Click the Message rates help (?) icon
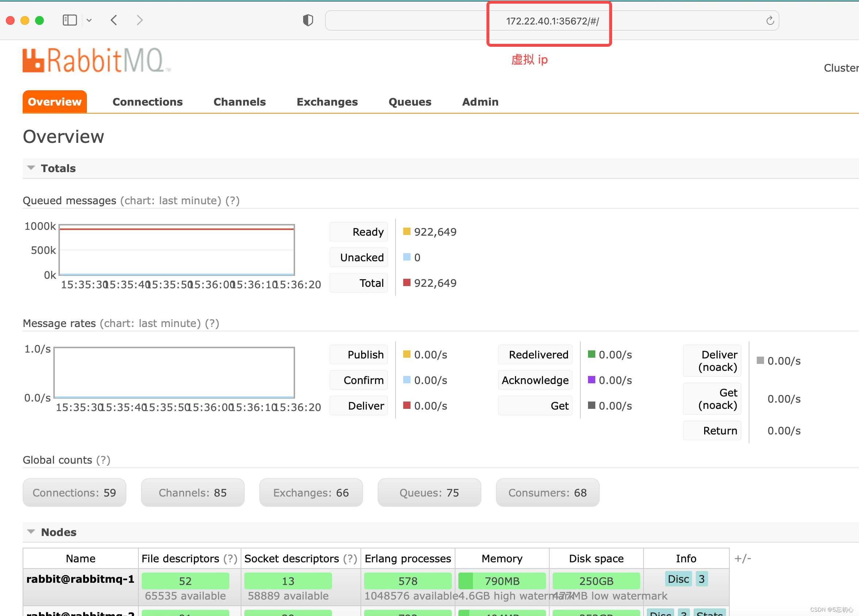This screenshot has height=616, width=859. [x=212, y=323]
